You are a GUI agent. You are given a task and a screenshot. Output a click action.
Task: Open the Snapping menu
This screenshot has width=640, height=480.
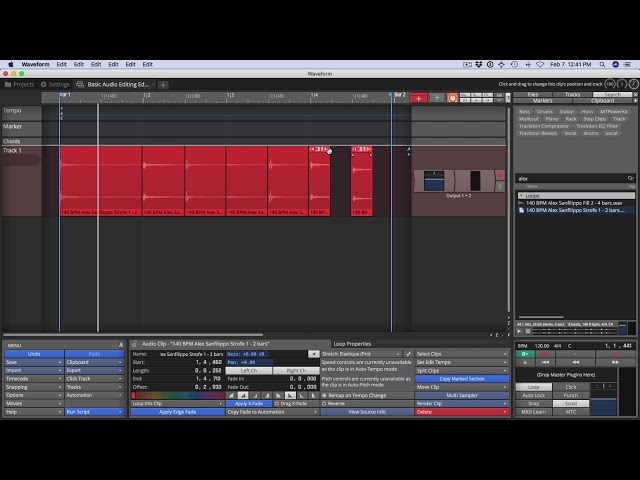34,387
